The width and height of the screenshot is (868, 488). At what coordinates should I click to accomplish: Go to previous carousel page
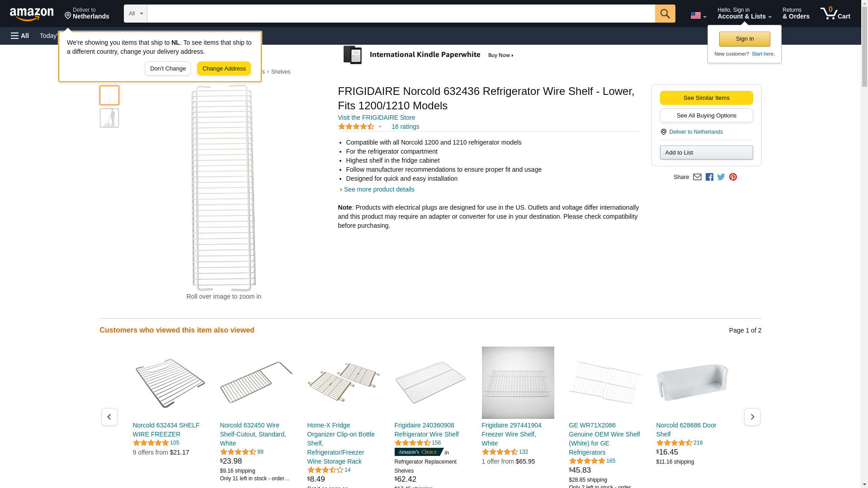tap(109, 417)
